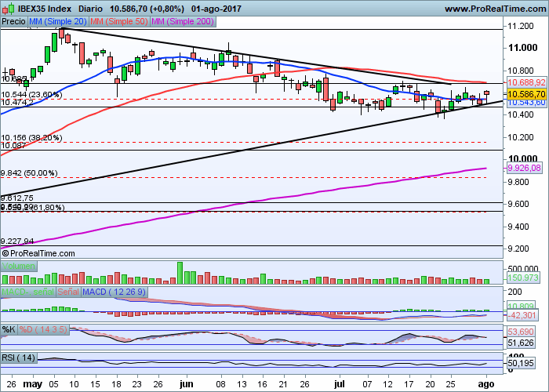The image size is (549, 392).
Task: Click the MACD ( 12 26 9) label
Action: (115, 292)
